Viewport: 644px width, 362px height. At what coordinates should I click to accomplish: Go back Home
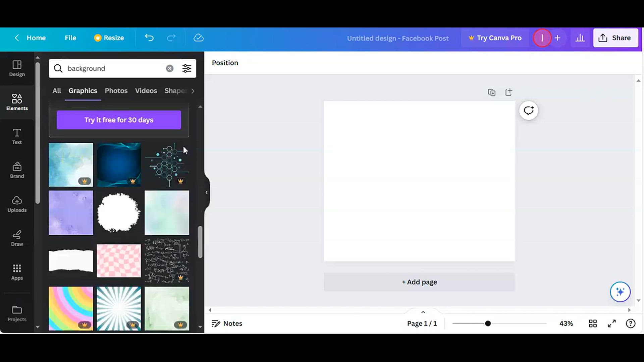30,38
